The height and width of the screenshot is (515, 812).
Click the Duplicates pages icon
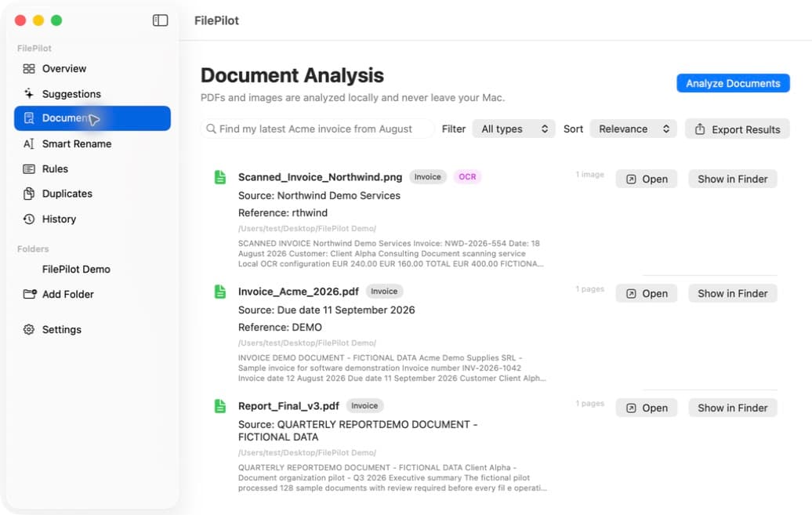pyautogui.click(x=29, y=194)
